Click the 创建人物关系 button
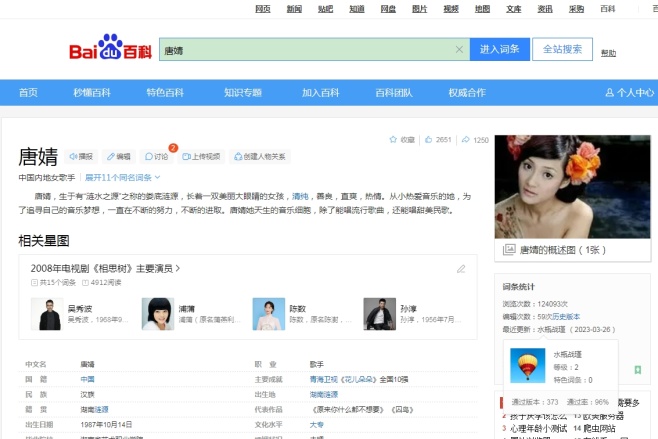 tap(260, 157)
